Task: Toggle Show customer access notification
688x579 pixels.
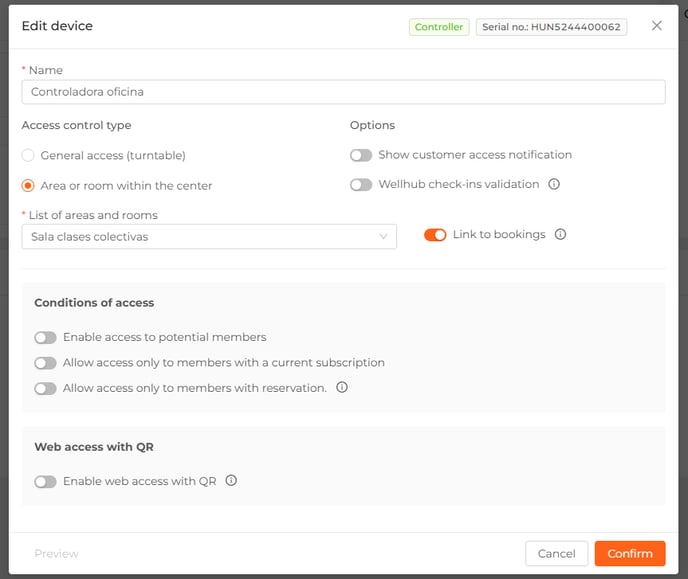Action: click(x=361, y=155)
